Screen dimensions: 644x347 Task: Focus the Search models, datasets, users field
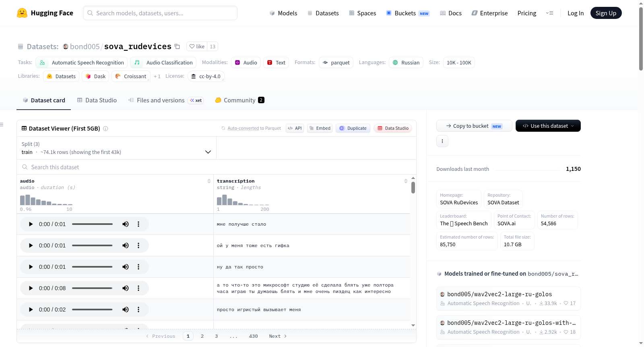[x=160, y=13]
